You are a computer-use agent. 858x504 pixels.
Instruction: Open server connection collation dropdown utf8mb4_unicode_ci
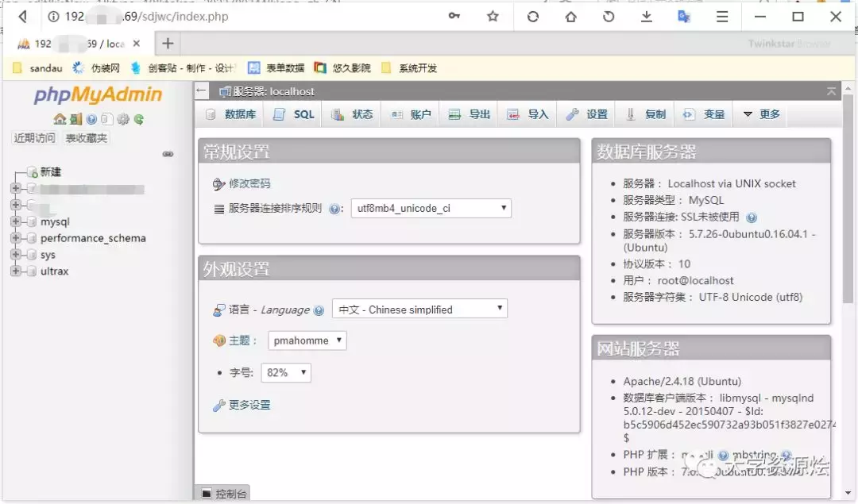point(431,208)
